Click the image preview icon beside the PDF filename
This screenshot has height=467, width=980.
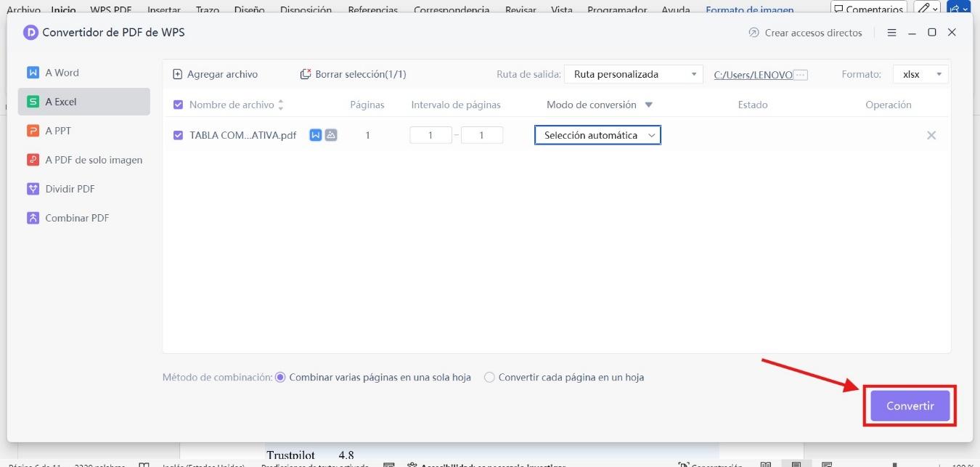(330, 135)
